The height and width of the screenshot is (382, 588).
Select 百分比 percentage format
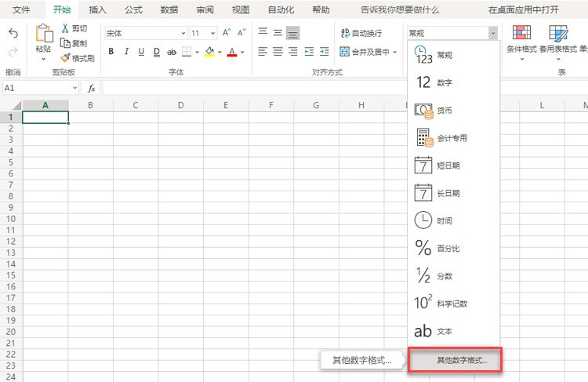click(x=454, y=249)
